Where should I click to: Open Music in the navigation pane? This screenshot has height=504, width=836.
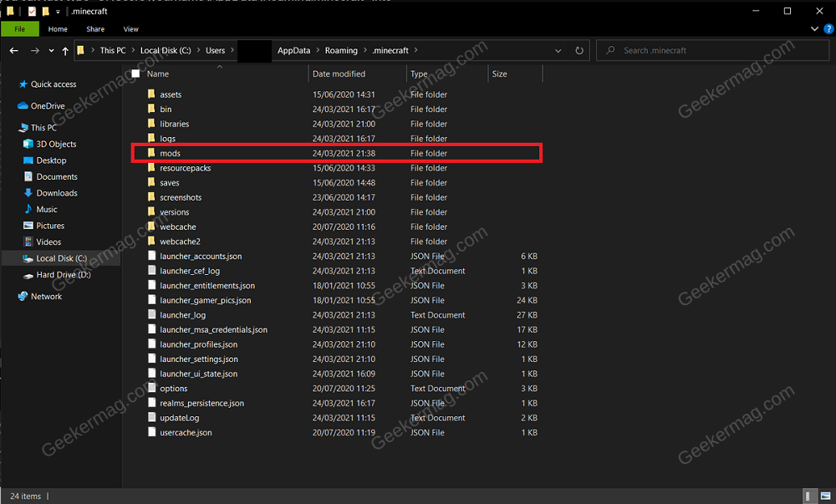point(46,210)
